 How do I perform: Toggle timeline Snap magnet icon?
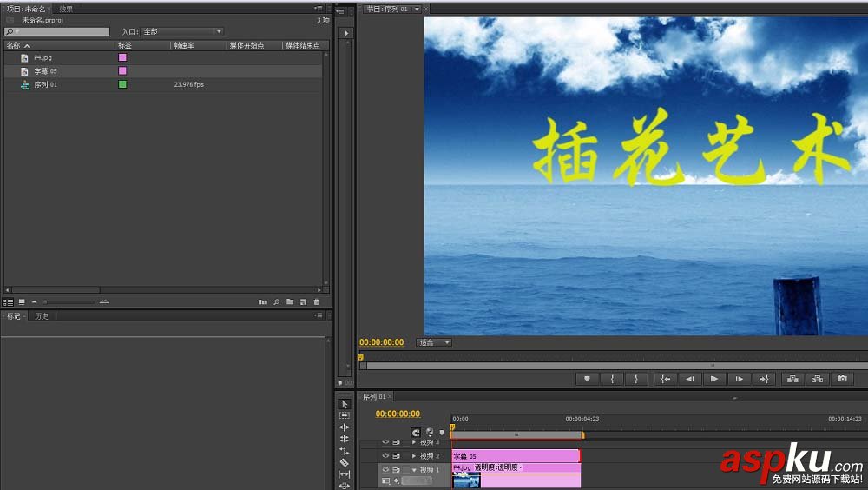[x=416, y=433]
